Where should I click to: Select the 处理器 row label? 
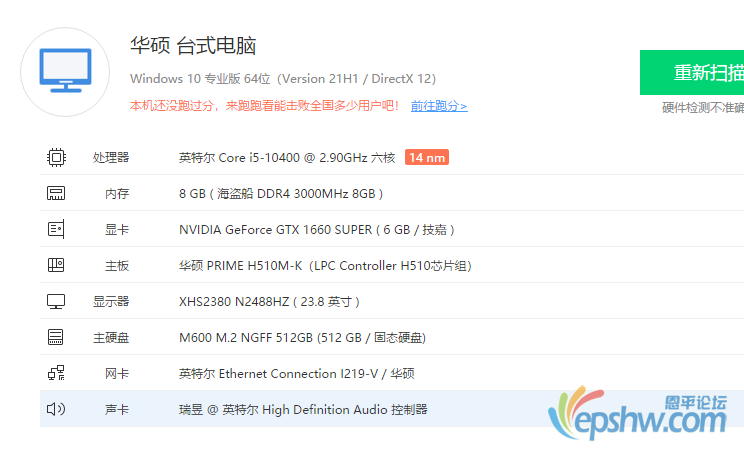coord(111,158)
